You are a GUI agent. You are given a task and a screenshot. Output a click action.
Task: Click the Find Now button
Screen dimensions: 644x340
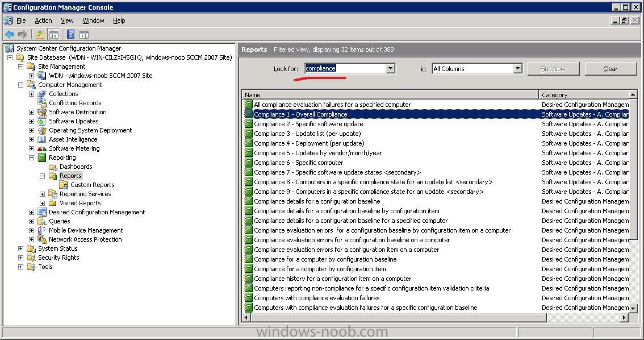(553, 69)
